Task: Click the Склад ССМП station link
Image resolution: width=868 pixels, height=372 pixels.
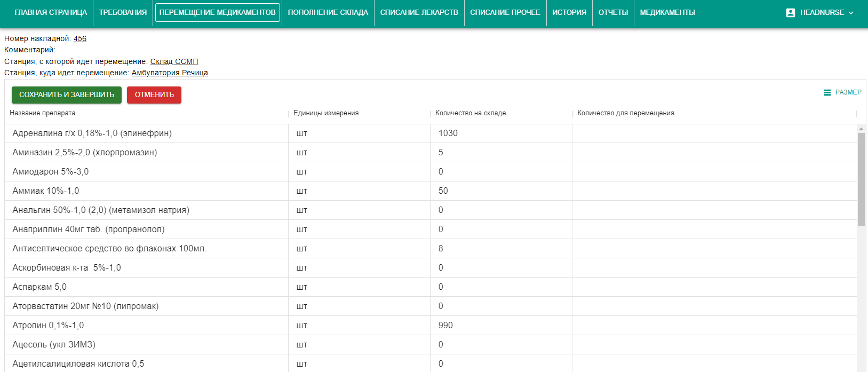Action: click(174, 61)
